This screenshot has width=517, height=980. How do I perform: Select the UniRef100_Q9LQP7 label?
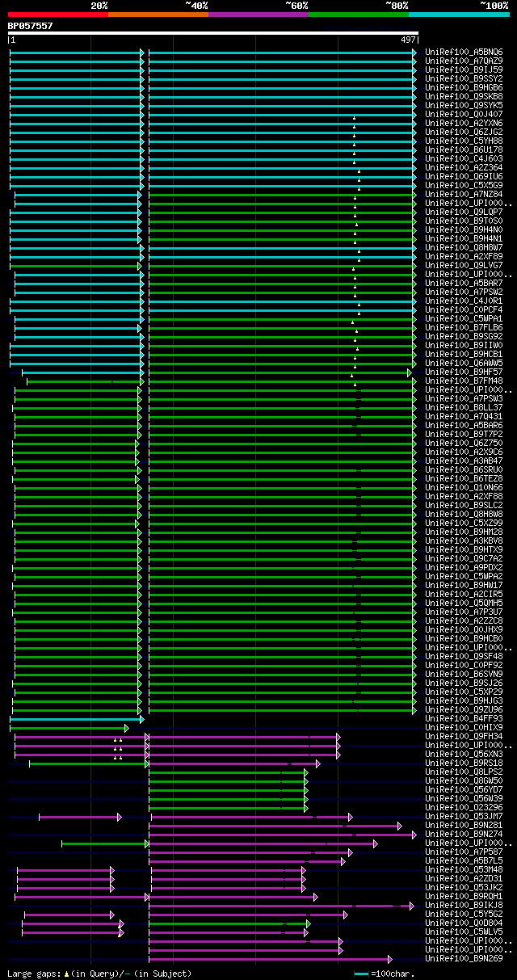(x=464, y=212)
